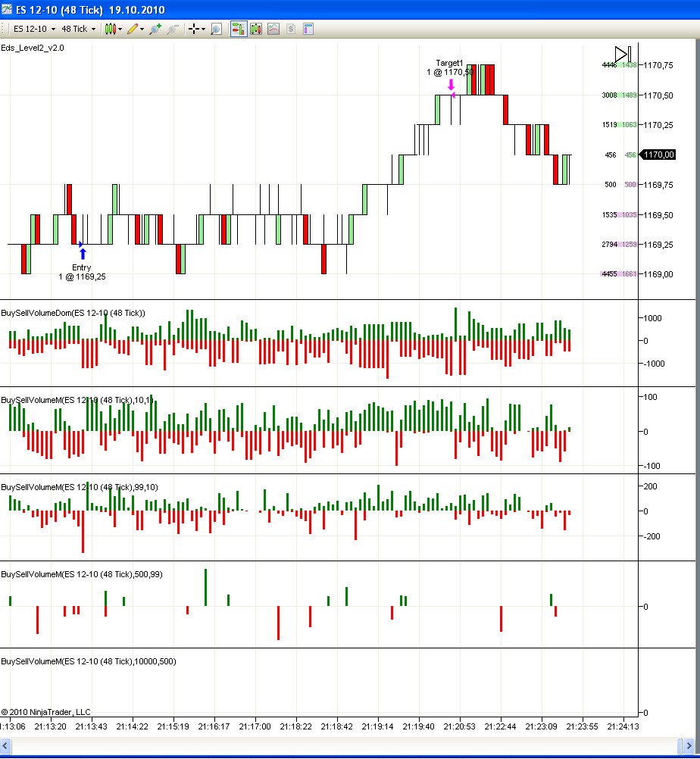
Task: Click the zoom out toolbar icon
Action: coord(173,30)
